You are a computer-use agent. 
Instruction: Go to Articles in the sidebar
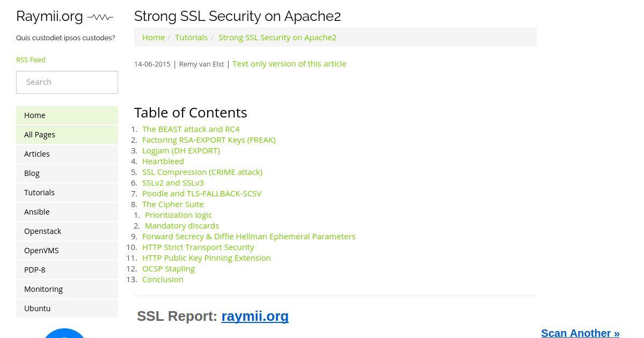coord(67,154)
